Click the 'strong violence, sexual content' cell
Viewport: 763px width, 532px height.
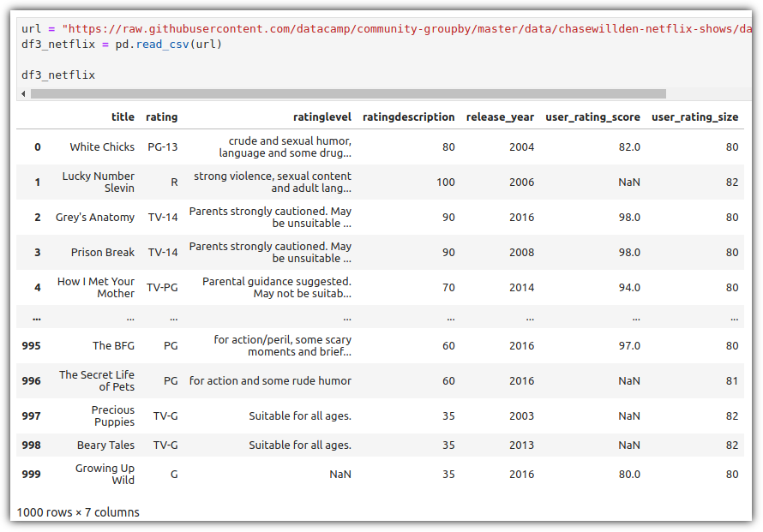(x=273, y=182)
